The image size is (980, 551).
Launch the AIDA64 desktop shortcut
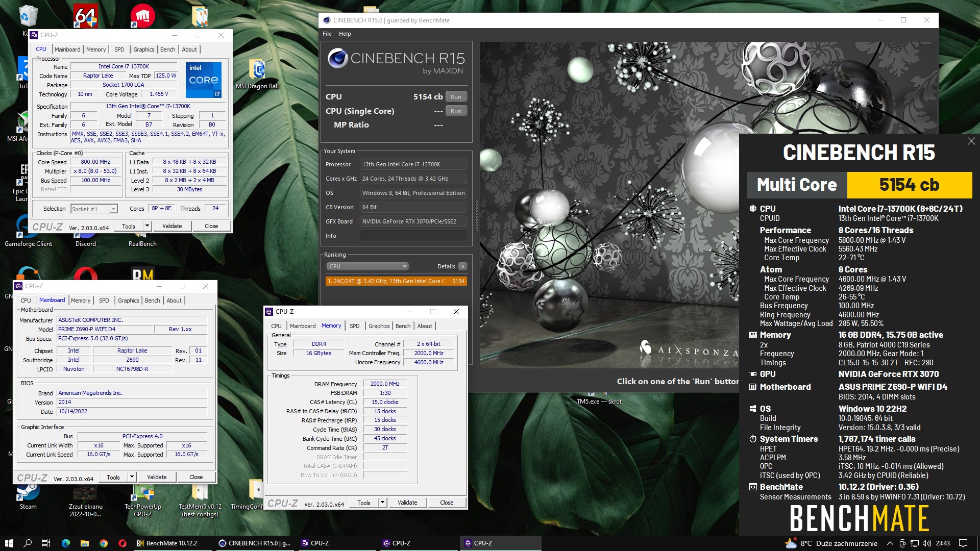coord(85,15)
